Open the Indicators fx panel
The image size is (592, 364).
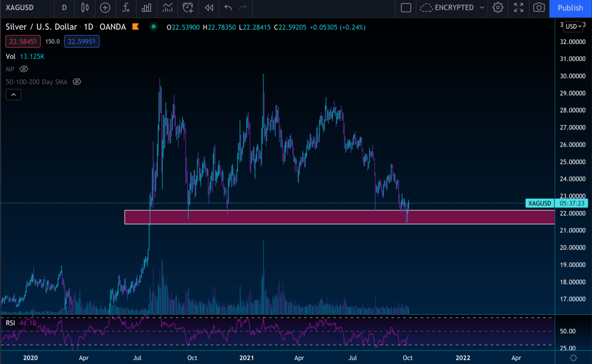pyautogui.click(x=126, y=8)
